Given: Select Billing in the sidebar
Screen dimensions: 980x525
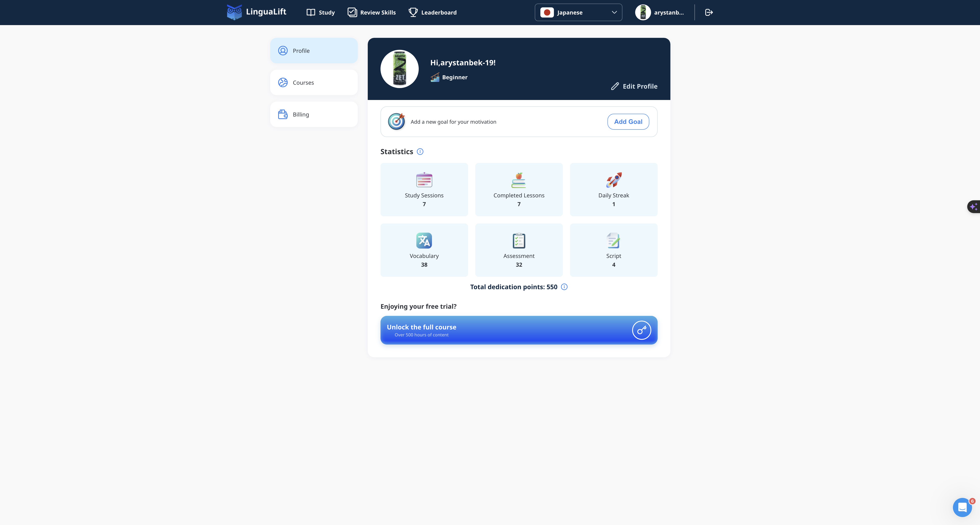Looking at the screenshot, I should pyautogui.click(x=313, y=115).
